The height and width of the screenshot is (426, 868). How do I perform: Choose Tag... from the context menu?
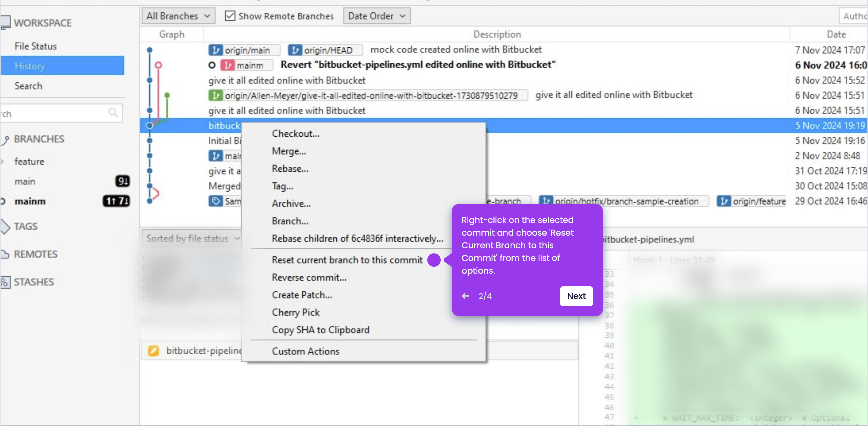282,186
